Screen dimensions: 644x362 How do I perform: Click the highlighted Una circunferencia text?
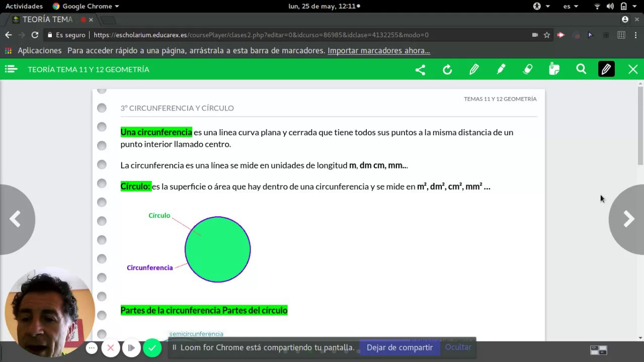tap(156, 132)
